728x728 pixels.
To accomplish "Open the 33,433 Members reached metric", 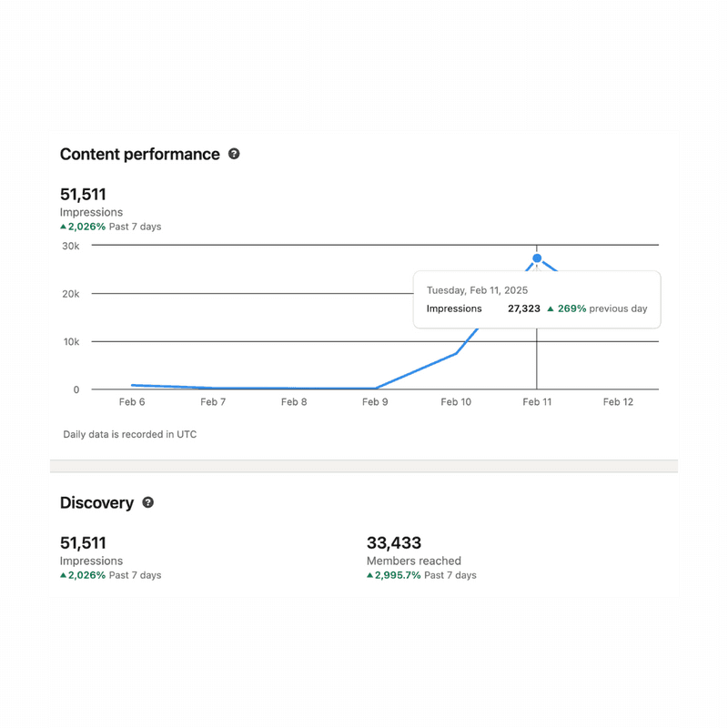I will click(394, 543).
